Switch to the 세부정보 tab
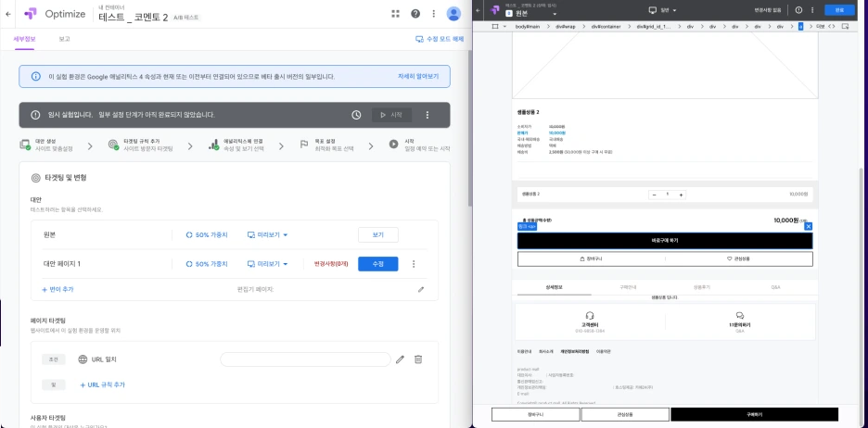This screenshot has height=428, width=868. tap(25, 39)
